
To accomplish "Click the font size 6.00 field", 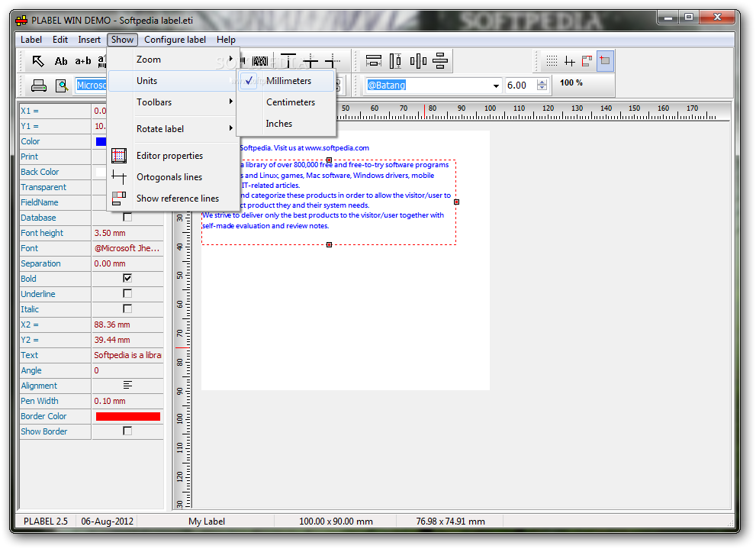I will click(x=520, y=86).
